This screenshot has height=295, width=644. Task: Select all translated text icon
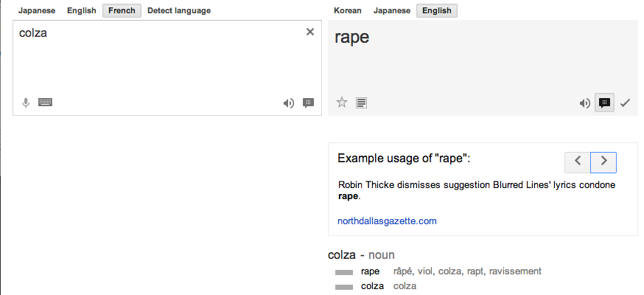361,103
